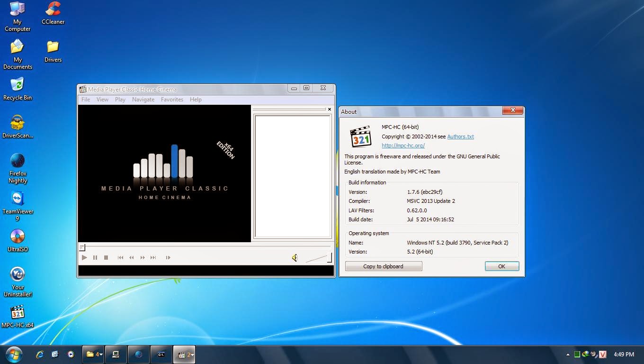This screenshot has width=644, height=364.
Task: Skip to previous track icon
Action: (x=120, y=258)
